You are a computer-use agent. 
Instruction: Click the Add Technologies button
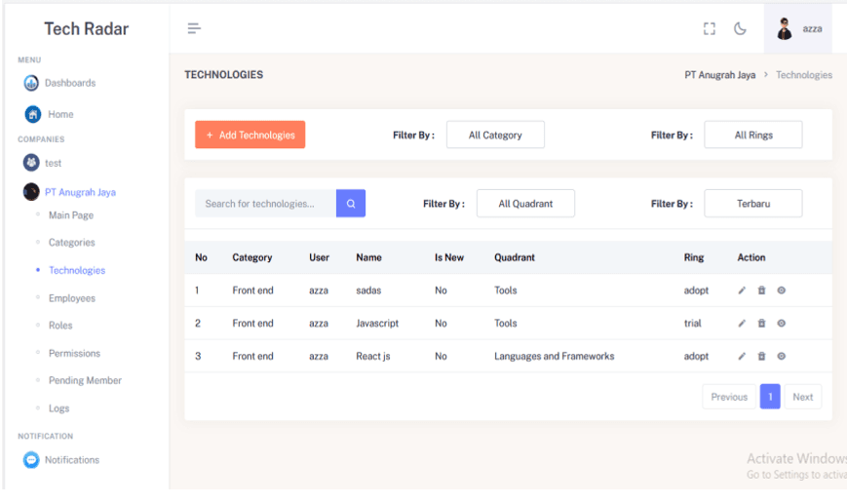point(250,135)
